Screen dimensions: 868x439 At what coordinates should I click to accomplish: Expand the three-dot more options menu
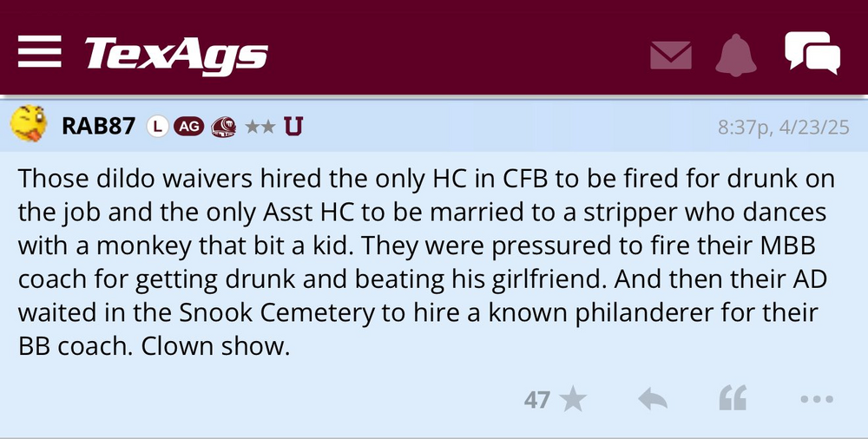tap(816, 400)
